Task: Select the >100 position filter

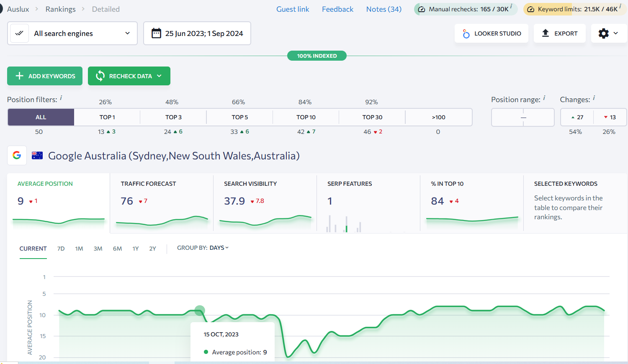Action: [438, 117]
